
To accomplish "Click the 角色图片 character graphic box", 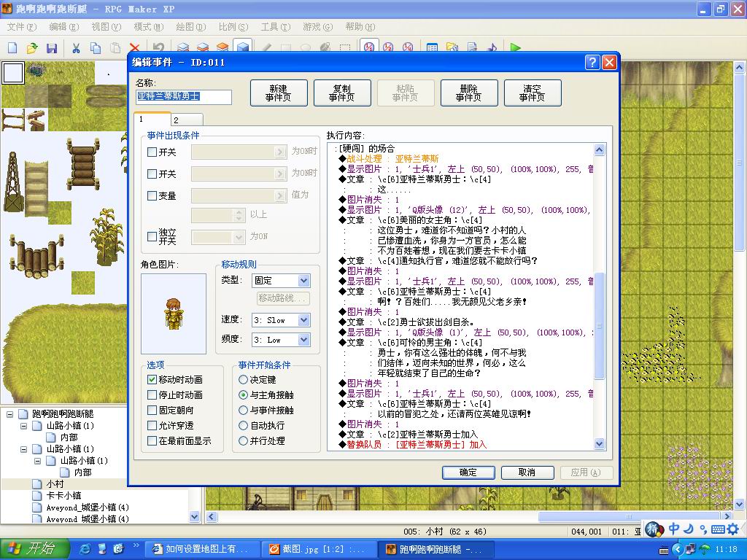I will click(x=174, y=314).
